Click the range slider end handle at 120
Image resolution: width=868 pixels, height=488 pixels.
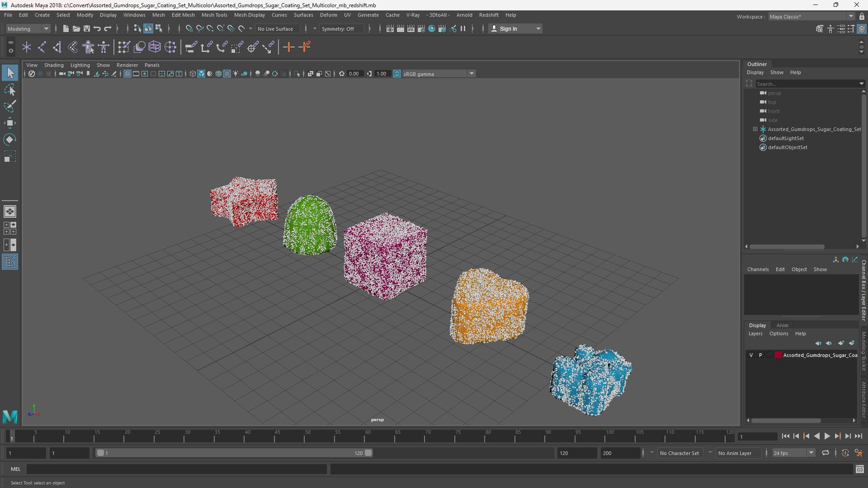pyautogui.click(x=368, y=453)
